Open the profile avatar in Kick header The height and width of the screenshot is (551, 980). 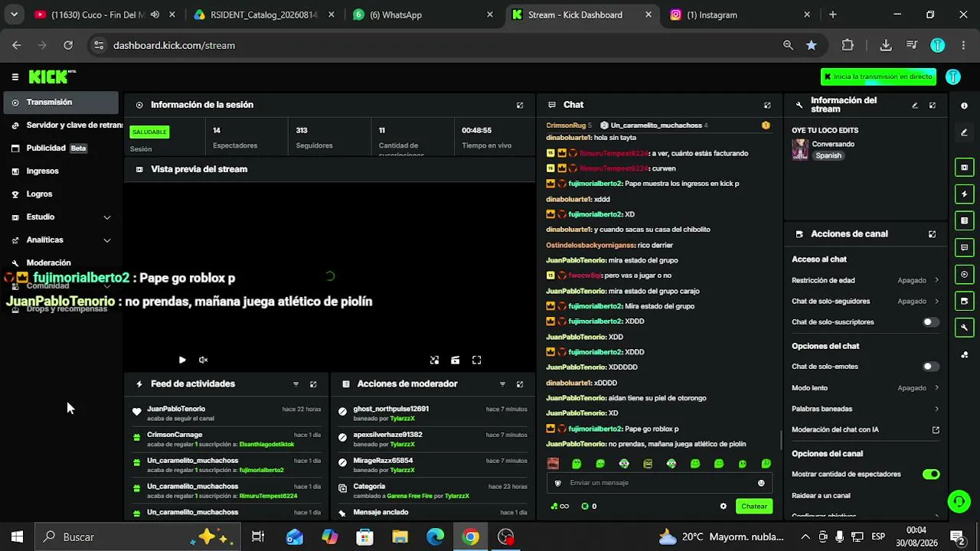953,77
